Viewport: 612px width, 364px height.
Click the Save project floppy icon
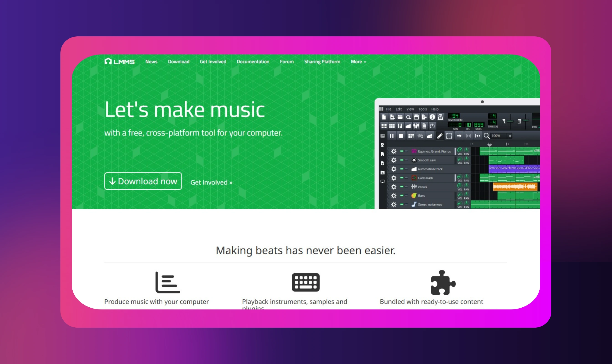click(416, 117)
